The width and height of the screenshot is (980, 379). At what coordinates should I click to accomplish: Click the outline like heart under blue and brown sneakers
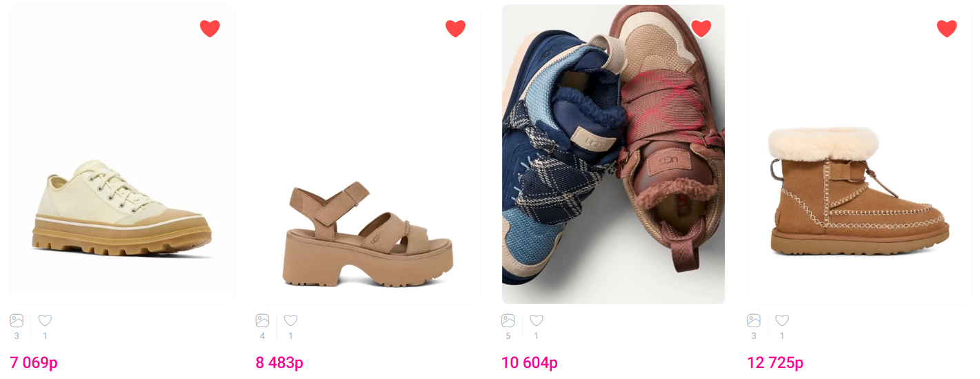(537, 320)
